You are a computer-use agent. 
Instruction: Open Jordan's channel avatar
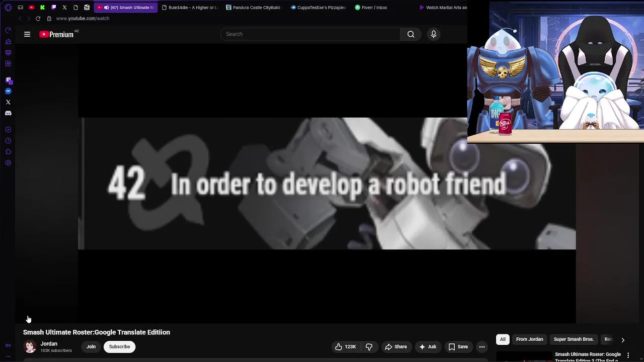tap(30, 346)
